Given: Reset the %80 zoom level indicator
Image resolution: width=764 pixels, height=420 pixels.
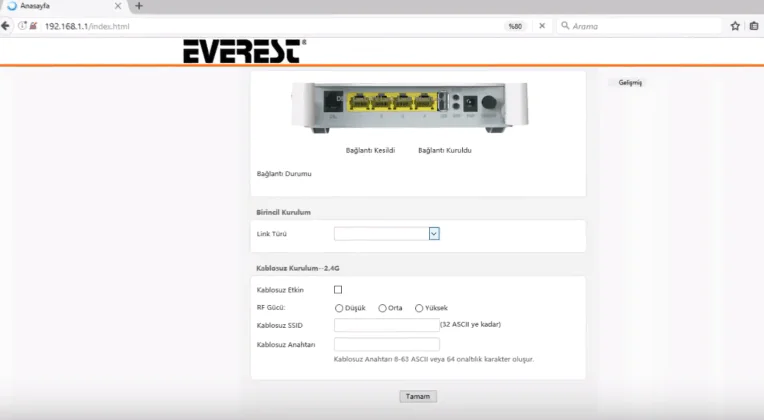Looking at the screenshot, I should point(515,26).
